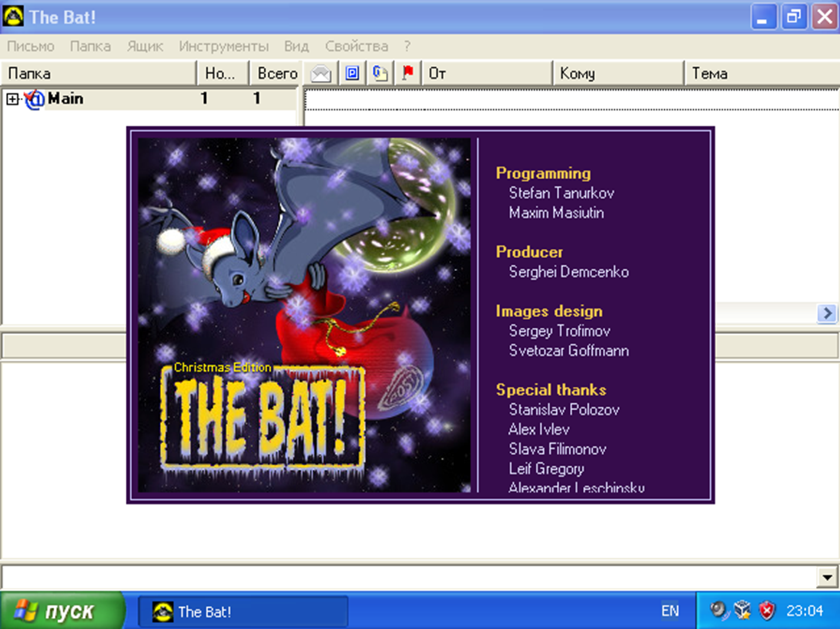Open the Письмо menu
The height and width of the screenshot is (629, 840).
click(30, 46)
